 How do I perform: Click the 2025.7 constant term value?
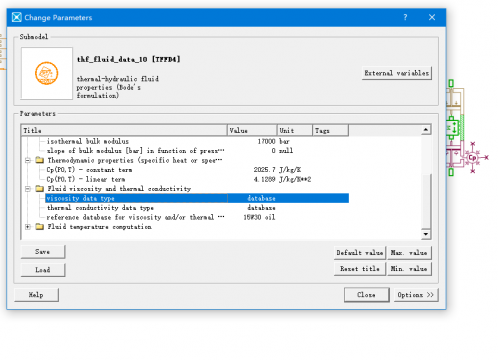click(264, 170)
